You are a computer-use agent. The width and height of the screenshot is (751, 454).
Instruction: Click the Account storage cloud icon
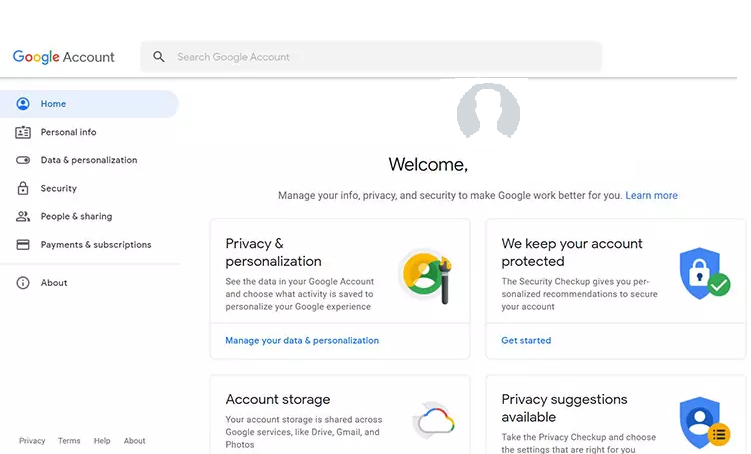pyautogui.click(x=434, y=421)
